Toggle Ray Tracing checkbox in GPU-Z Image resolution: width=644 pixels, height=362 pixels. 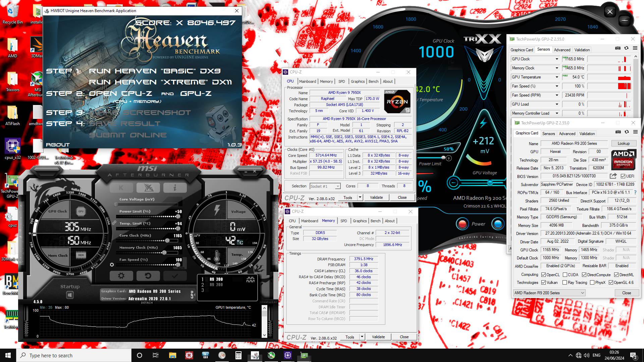click(x=565, y=283)
